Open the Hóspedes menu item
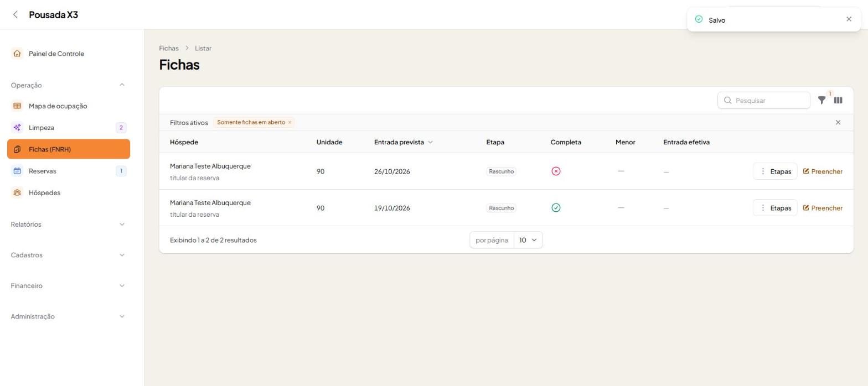Screen dimensions: 868x386 point(69,193)
